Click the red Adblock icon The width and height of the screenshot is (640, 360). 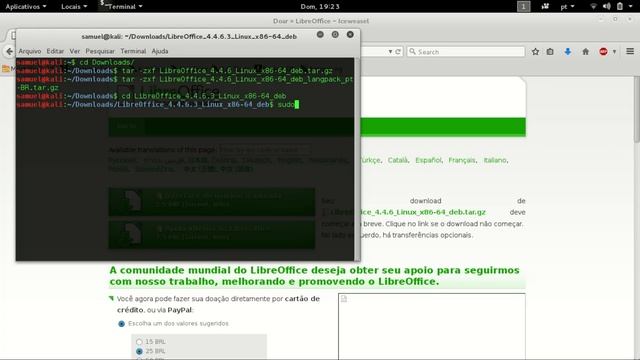click(603, 52)
